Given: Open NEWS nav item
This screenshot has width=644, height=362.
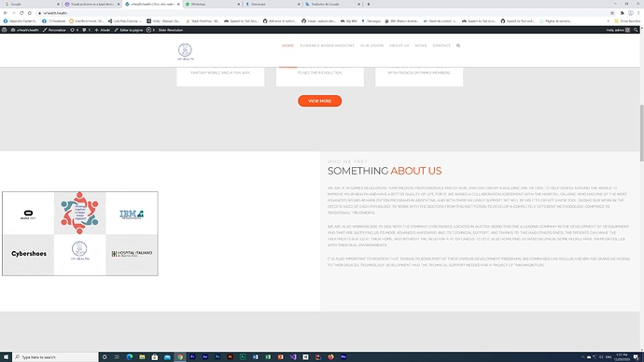Looking at the screenshot, I should point(421,46).
